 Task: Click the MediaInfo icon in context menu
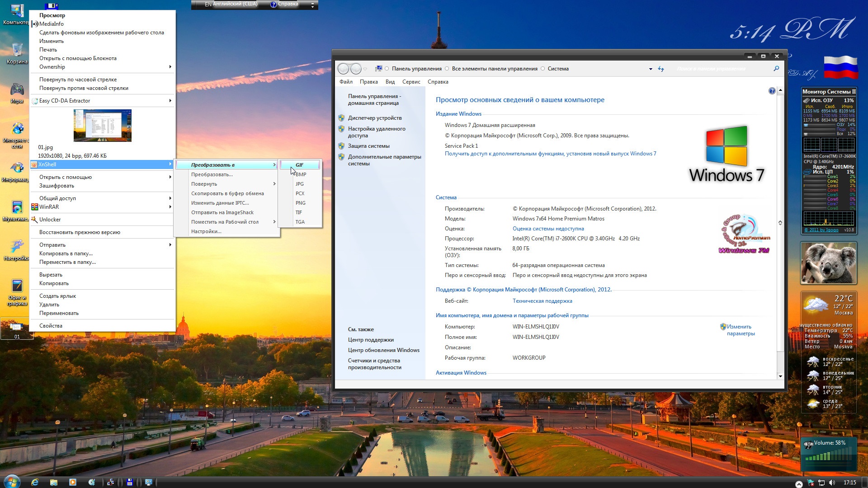34,24
